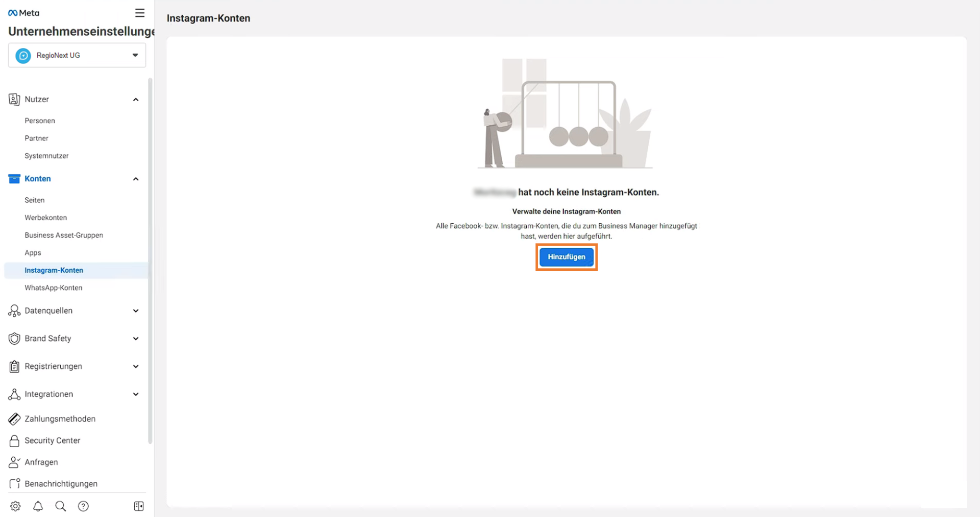Click the Meta logo

pos(24,13)
